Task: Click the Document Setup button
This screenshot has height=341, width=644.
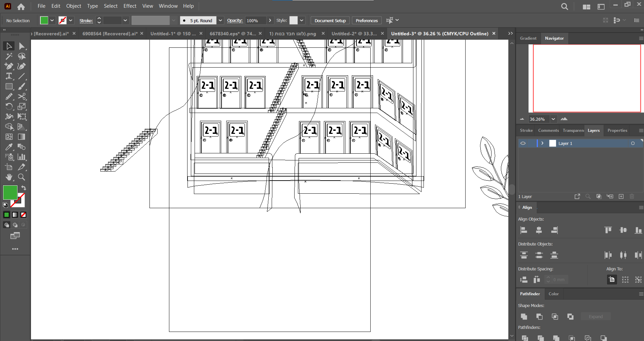Action: (330, 21)
